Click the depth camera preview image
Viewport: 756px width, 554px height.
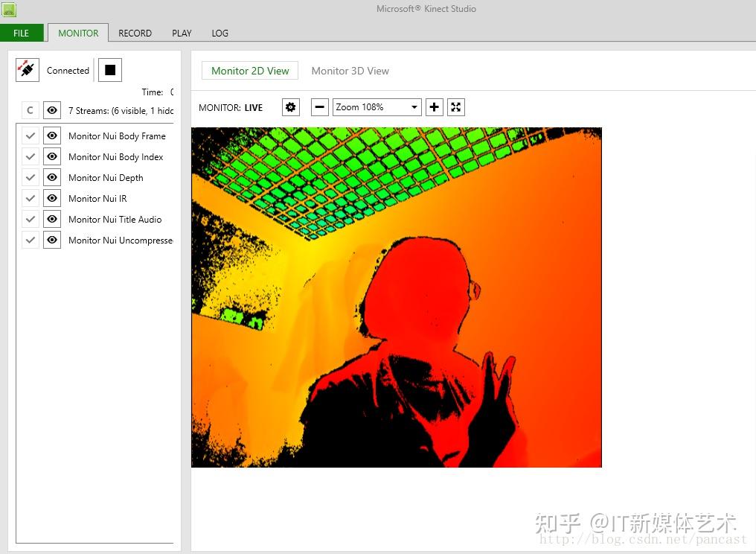396,297
